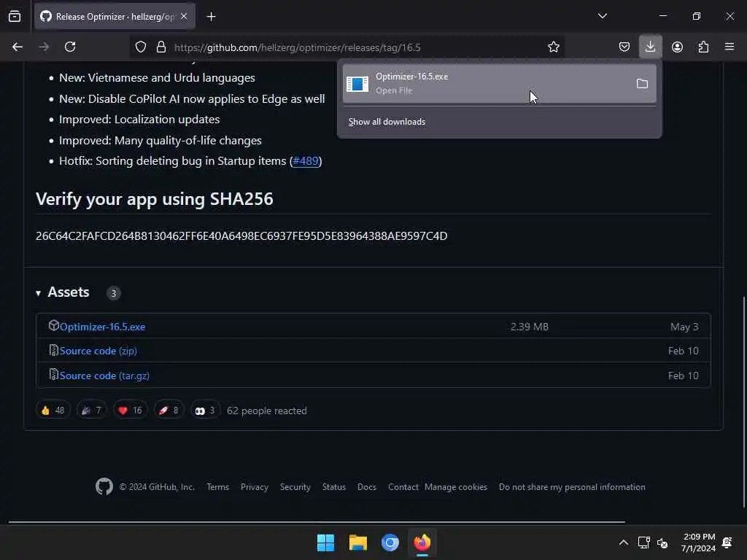Image resolution: width=747 pixels, height=560 pixels.
Task: Reload the GitHub release page
Action: click(70, 47)
